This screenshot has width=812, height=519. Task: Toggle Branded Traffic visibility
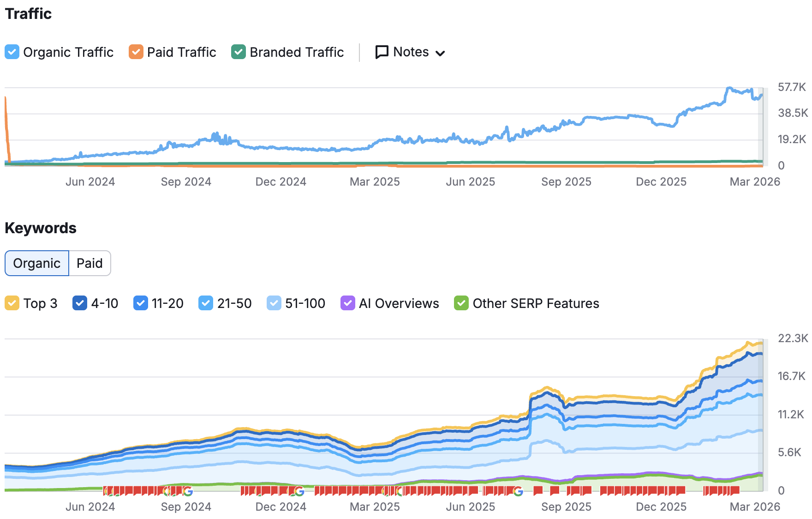point(238,52)
